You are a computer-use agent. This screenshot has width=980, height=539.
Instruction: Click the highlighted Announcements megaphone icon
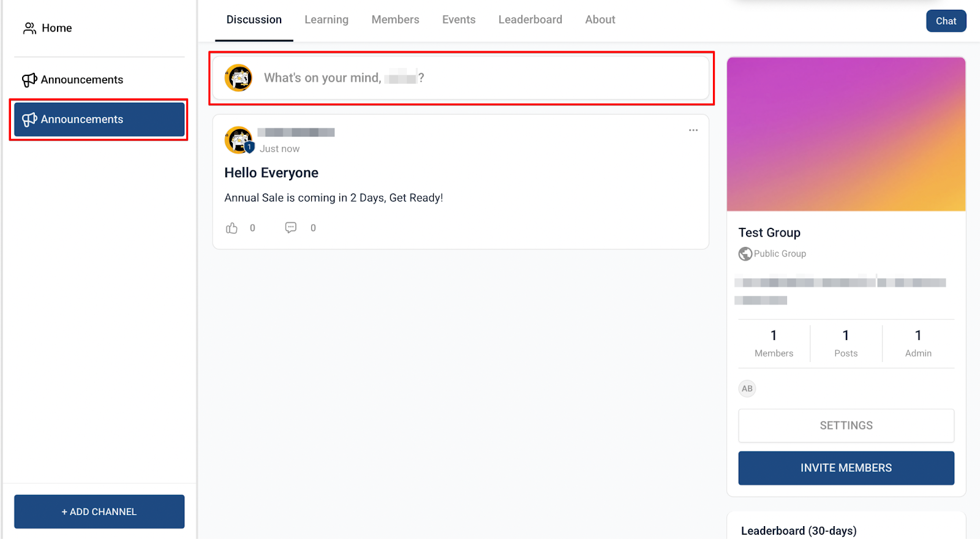click(29, 119)
